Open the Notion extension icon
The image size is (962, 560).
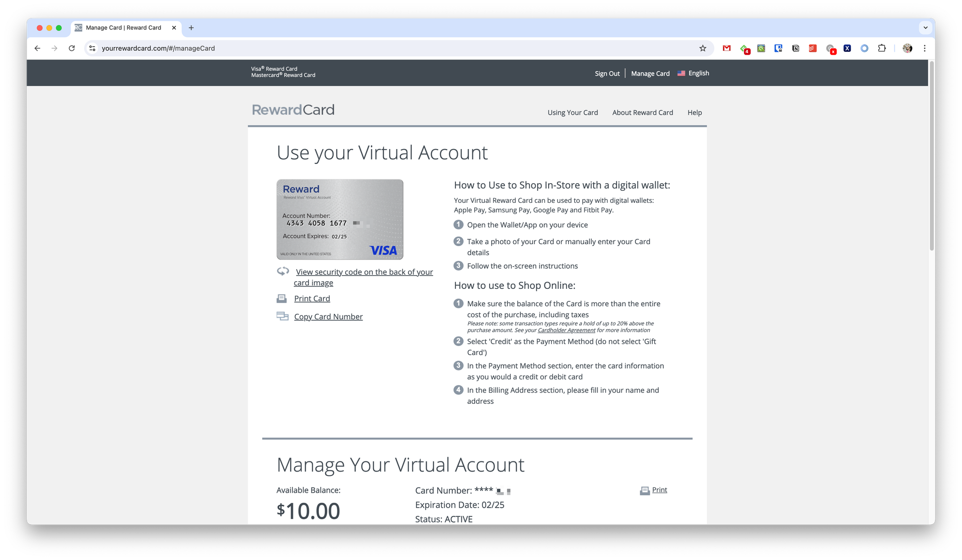(x=796, y=48)
